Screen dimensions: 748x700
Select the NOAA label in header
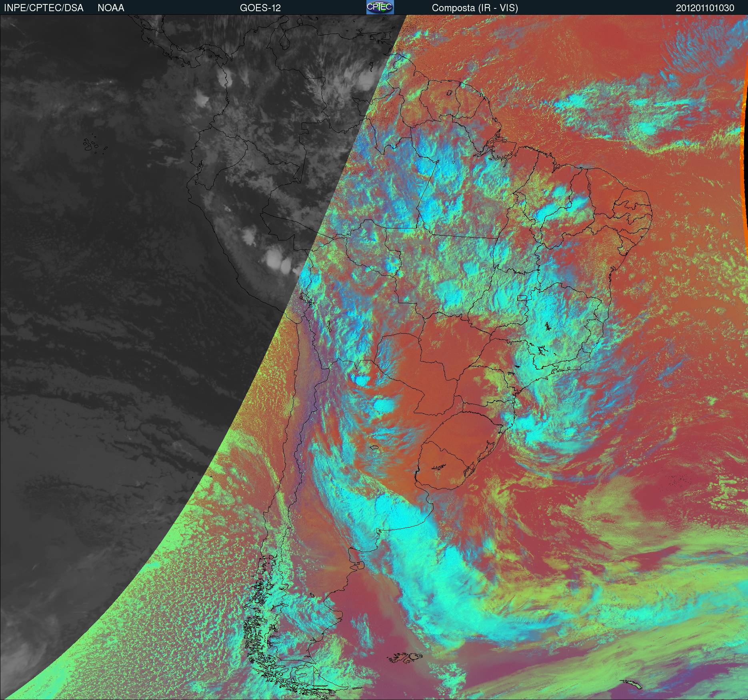(111, 8)
